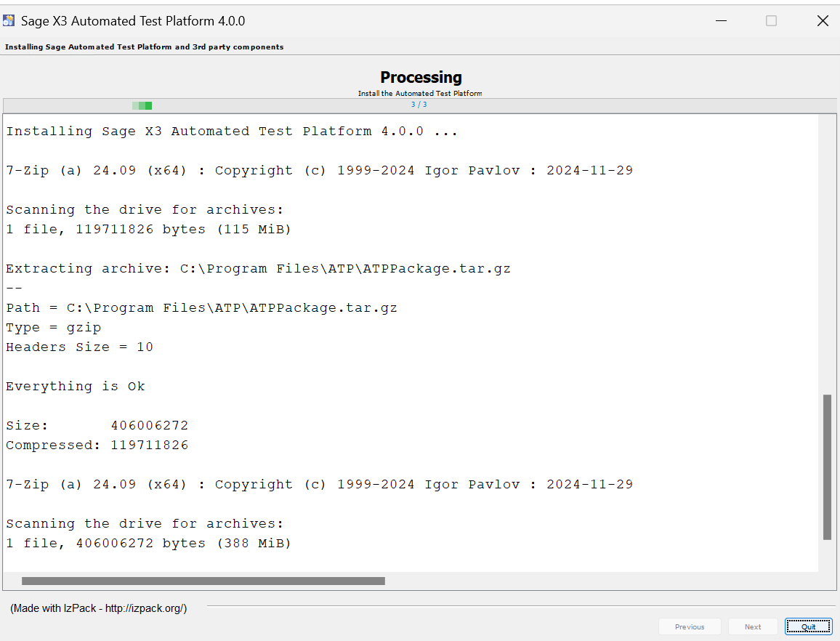Click log line '1 file, 406006272 bytes (388 MiB)'

coord(148,544)
